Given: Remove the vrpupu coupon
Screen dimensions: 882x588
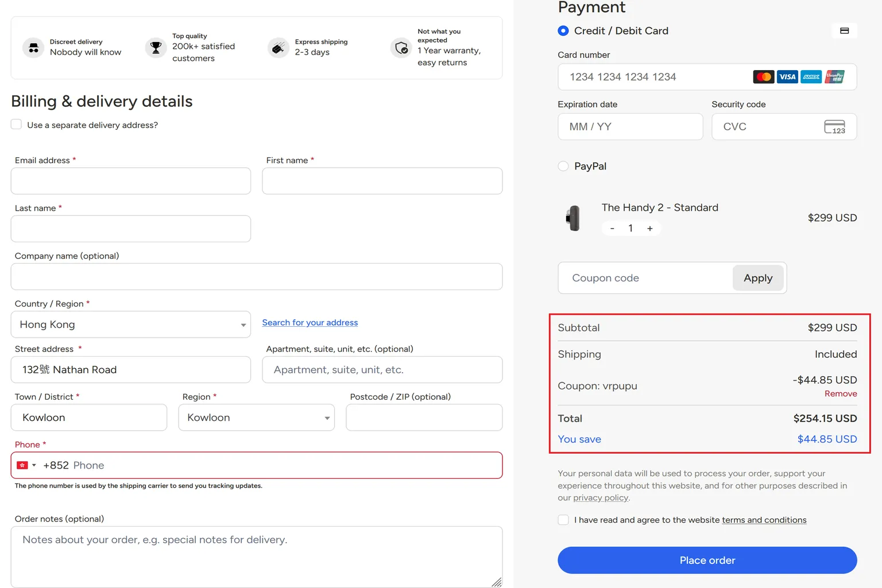Looking at the screenshot, I should [x=841, y=394].
